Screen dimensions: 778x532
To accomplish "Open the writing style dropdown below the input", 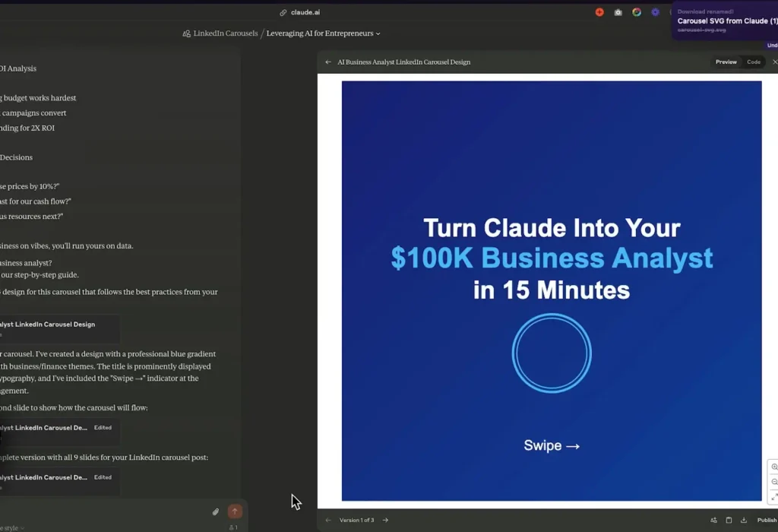I will (x=12, y=528).
